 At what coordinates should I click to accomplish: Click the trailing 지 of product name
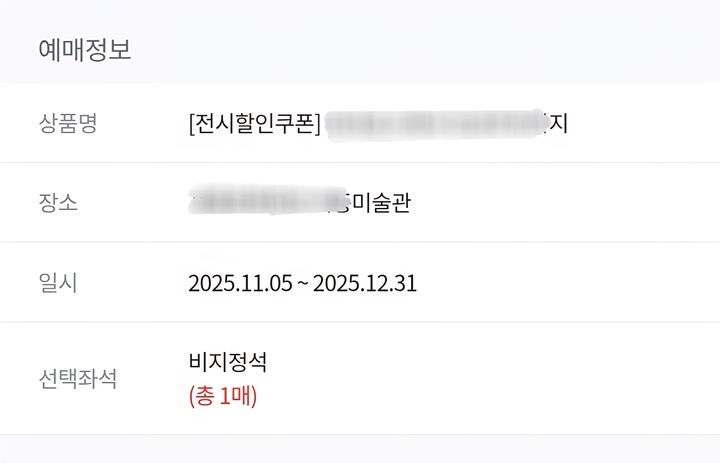click(x=558, y=124)
